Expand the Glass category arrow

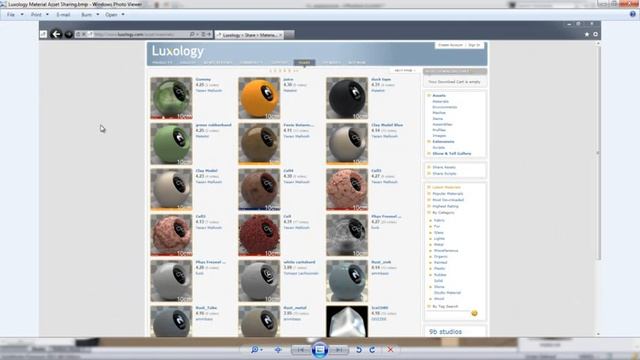point(431,233)
